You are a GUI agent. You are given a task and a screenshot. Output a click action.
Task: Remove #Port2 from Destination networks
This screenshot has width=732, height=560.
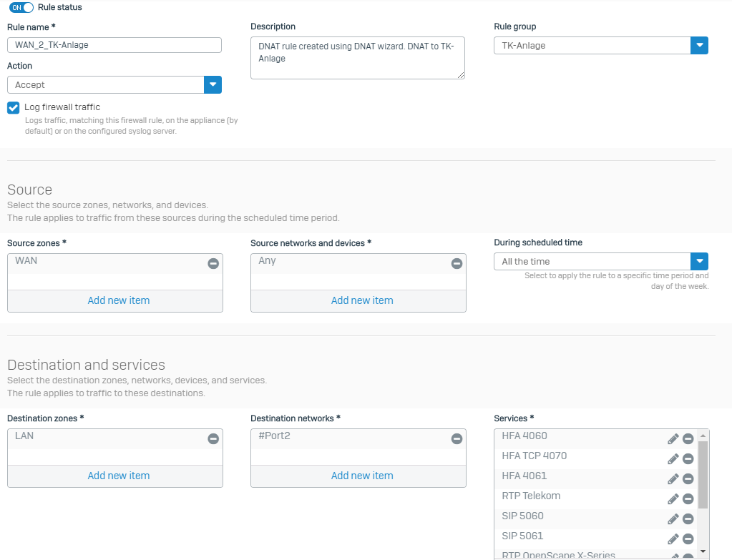[457, 438]
